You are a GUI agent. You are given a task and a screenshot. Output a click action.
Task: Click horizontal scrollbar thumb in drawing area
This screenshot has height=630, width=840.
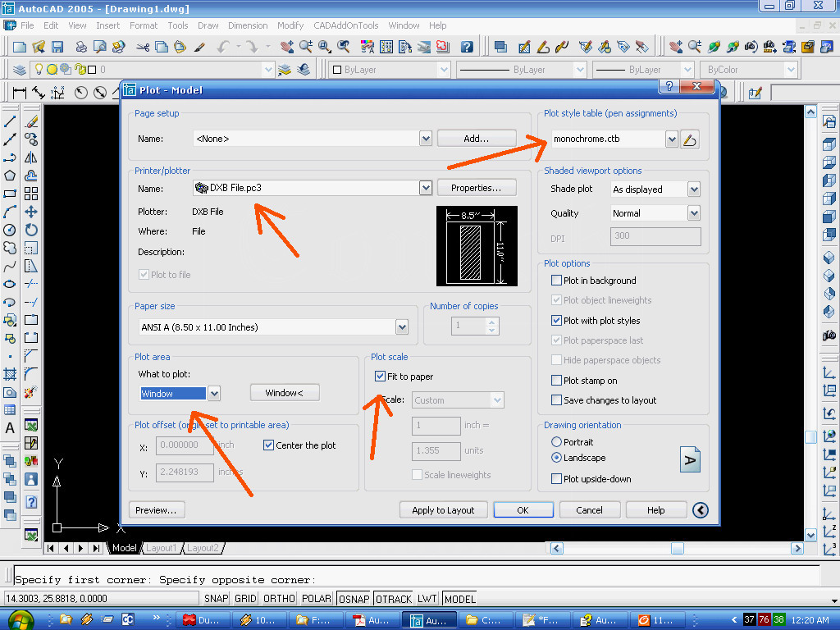(x=677, y=548)
